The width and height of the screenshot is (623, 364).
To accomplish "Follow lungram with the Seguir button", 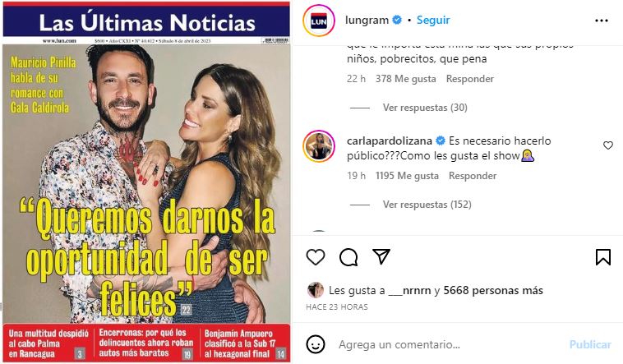I will pos(433,20).
